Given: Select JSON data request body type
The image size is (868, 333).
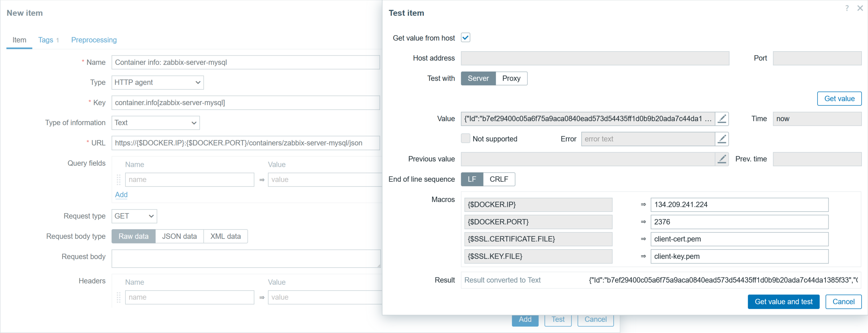Looking at the screenshot, I should [179, 236].
